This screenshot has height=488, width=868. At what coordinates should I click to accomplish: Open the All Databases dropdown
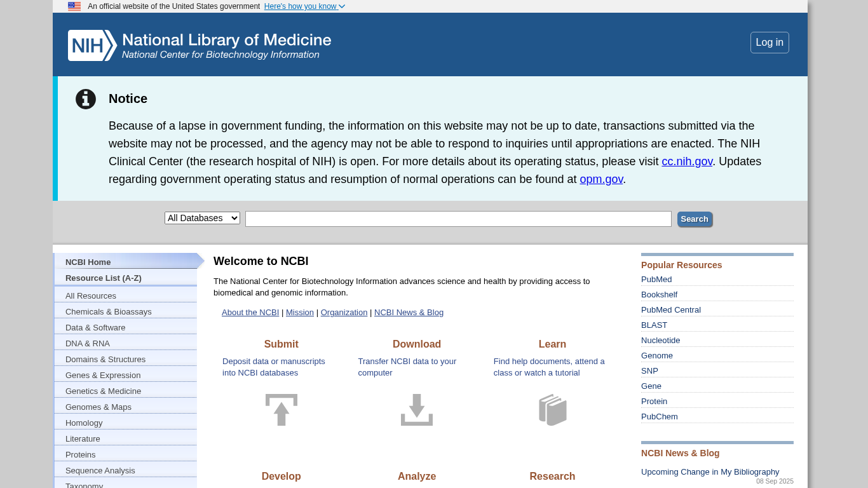coord(202,218)
